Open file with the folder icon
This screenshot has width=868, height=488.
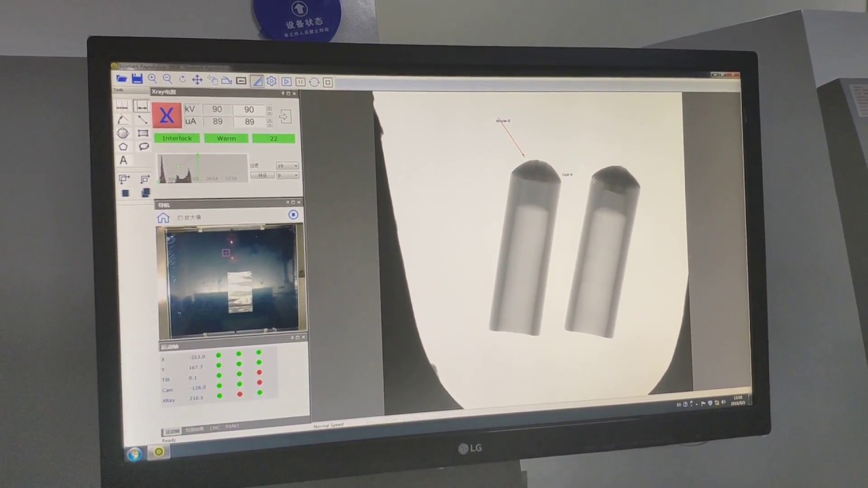coord(121,79)
